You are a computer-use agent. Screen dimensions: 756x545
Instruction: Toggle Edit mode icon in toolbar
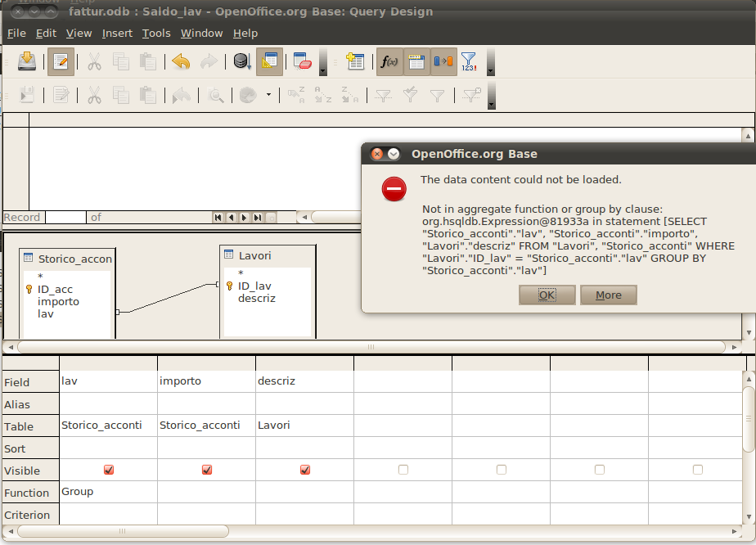[60, 61]
